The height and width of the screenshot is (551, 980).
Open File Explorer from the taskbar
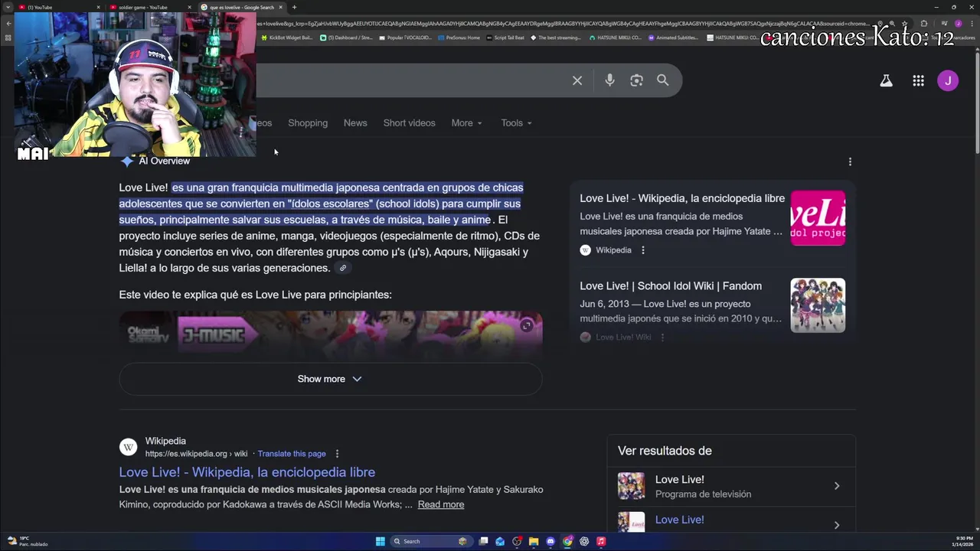coord(534,541)
